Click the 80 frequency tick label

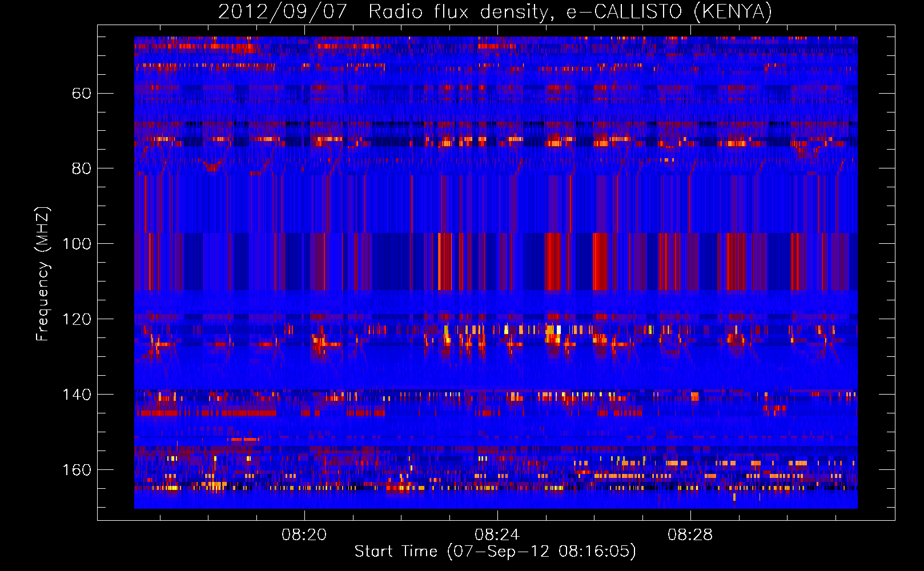pyautogui.click(x=82, y=168)
